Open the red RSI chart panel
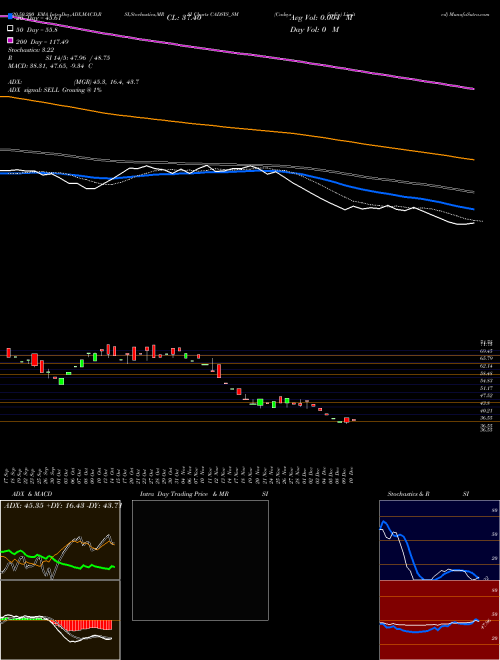The width and height of the screenshot is (500, 660). pos(439,620)
